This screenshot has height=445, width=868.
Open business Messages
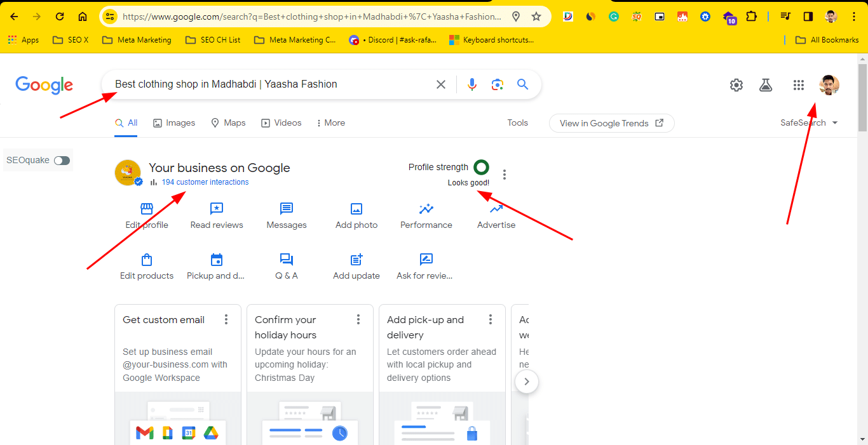287,215
